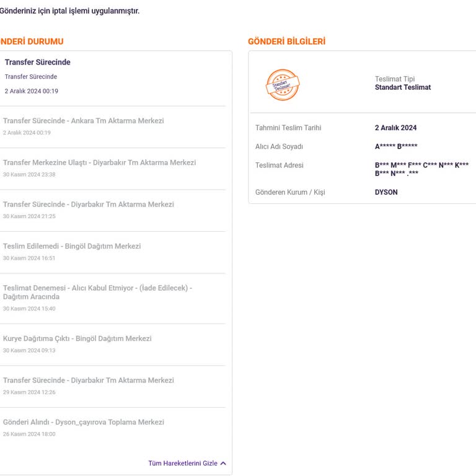Click the DYSON sender name

[386, 192]
